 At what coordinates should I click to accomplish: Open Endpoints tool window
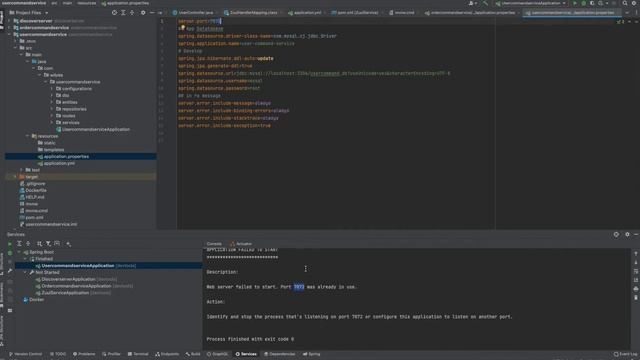point(167,354)
